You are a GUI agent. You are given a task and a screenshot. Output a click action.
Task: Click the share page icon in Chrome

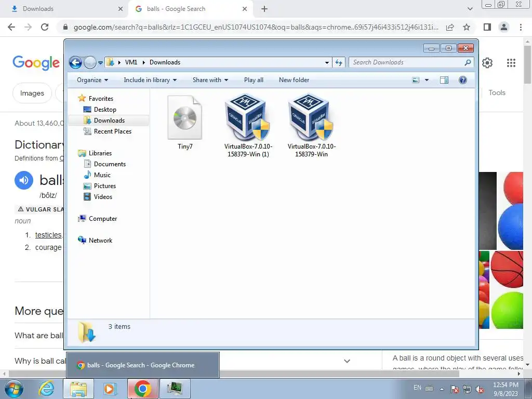click(450, 27)
